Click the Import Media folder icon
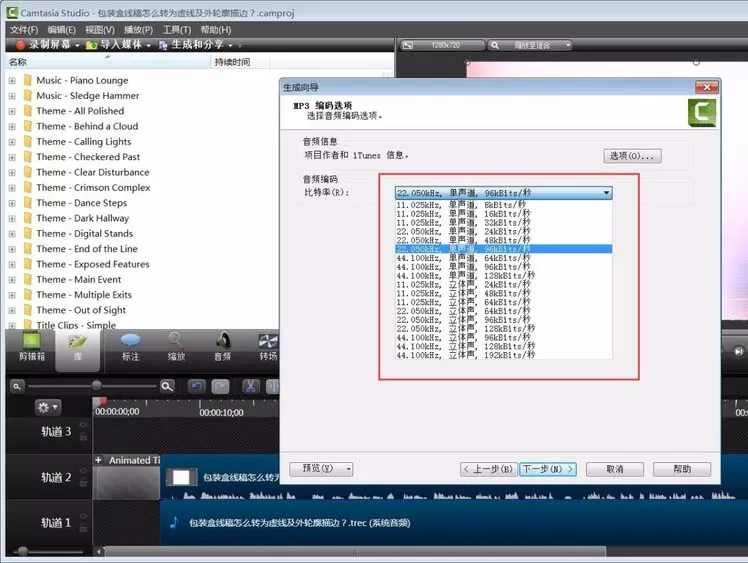 92,45
